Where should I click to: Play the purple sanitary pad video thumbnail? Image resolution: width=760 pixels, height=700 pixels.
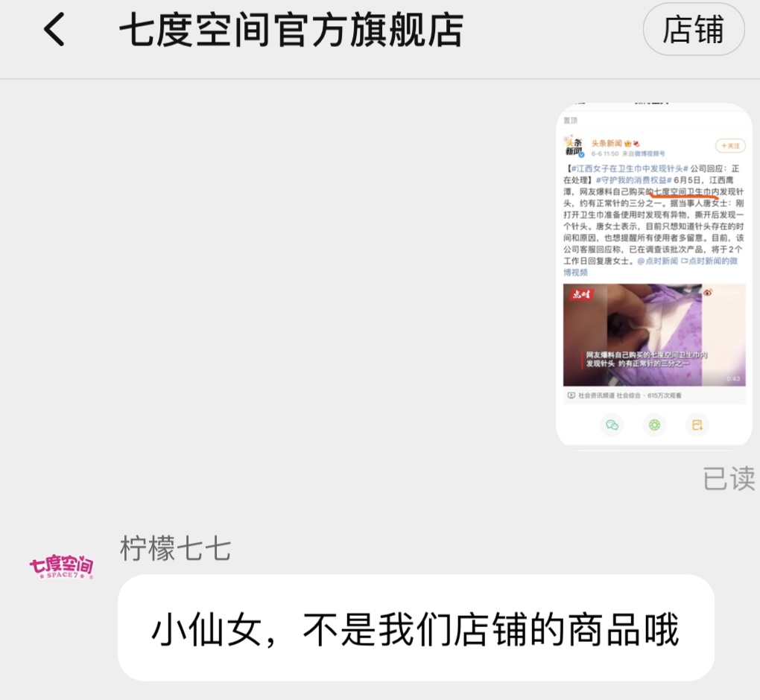coord(654,335)
